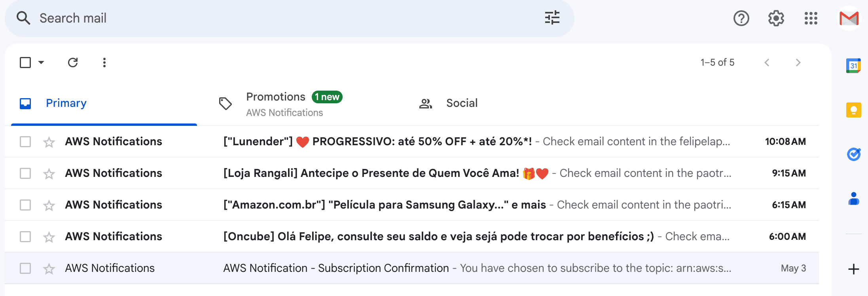Tick checkbox for Amazon.com.br email

25,205
